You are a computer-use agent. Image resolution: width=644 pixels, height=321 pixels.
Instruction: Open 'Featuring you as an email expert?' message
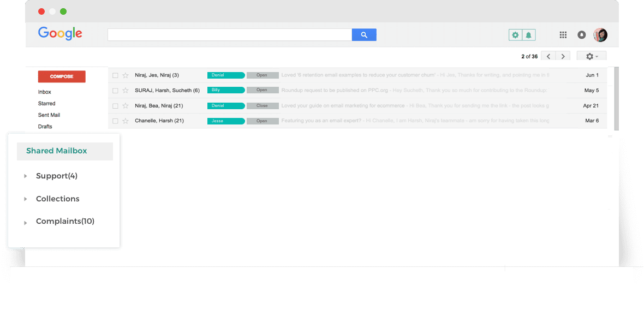(415, 121)
